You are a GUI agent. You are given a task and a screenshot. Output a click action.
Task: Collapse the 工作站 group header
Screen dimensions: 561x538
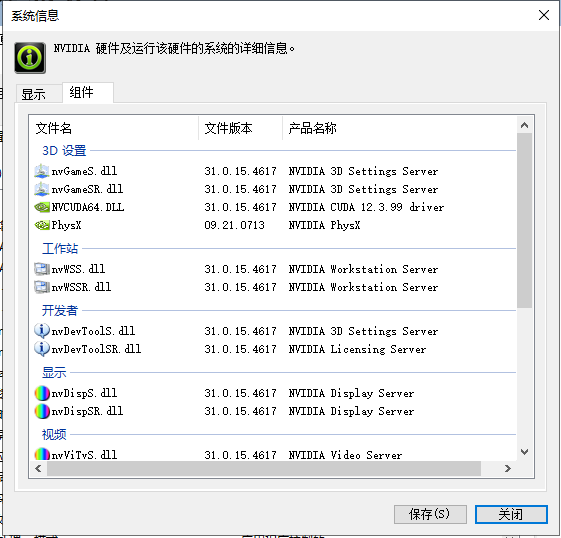pos(60,248)
